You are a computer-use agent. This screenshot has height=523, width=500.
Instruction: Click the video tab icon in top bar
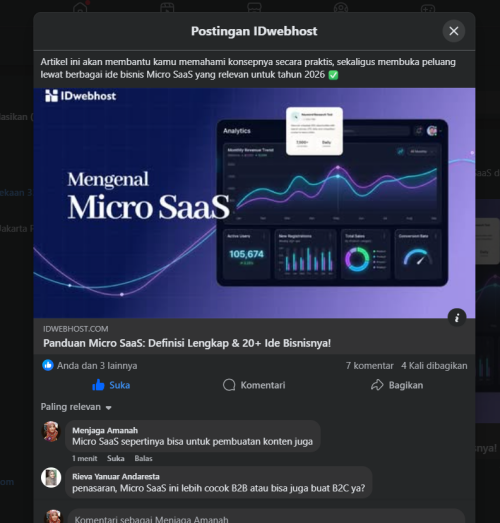[x=167, y=7]
